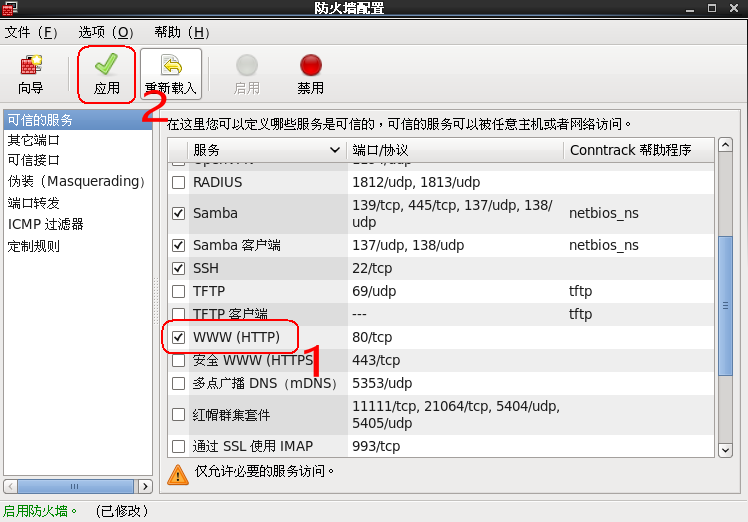This screenshot has width=748, height=522.
Task: Toggle the WWW (HTTP) checkbox
Action: pyautogui.click(x=178, y=337)
